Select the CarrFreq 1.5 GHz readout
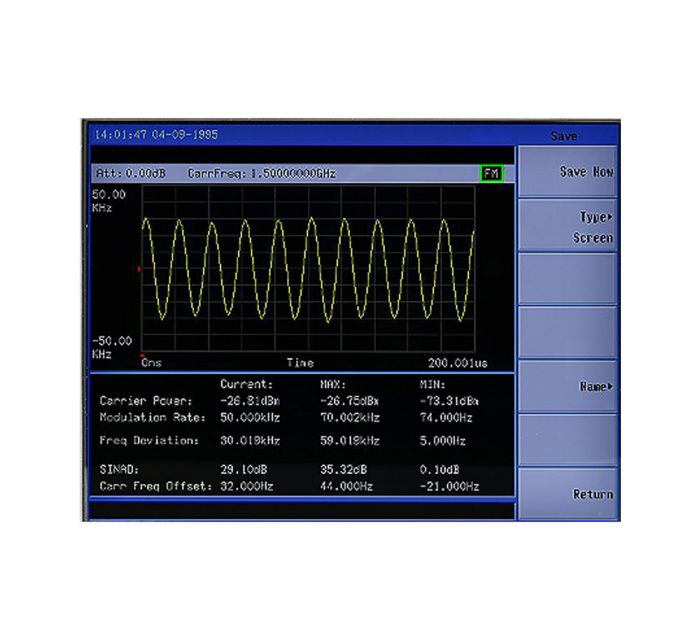Screen dimensions: 700x640 coord(262,173)
